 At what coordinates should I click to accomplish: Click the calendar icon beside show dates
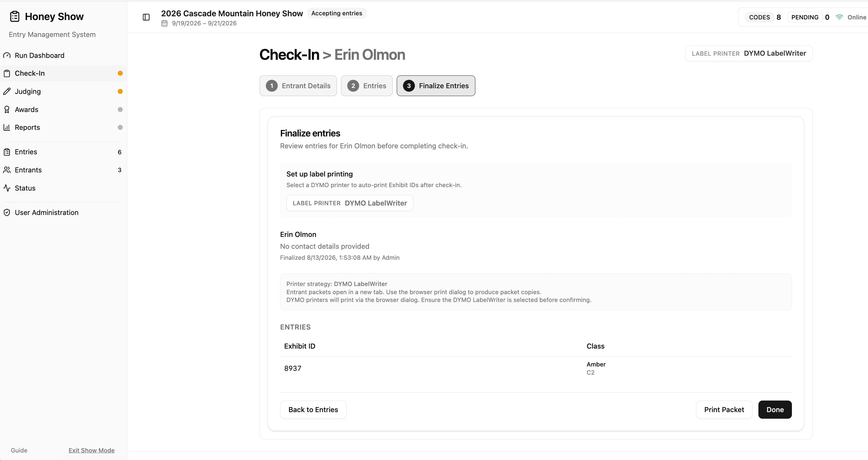164,23
